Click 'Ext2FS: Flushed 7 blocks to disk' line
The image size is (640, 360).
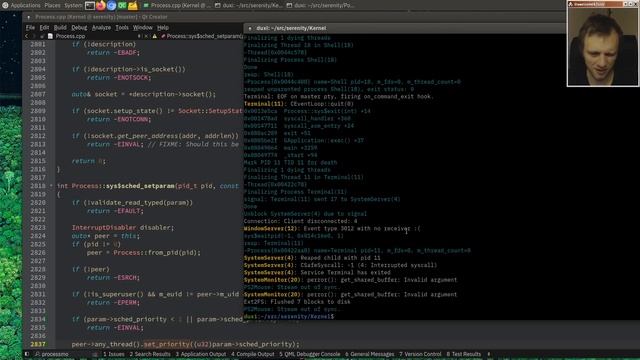pyautogui.click(x=297, y=302)
